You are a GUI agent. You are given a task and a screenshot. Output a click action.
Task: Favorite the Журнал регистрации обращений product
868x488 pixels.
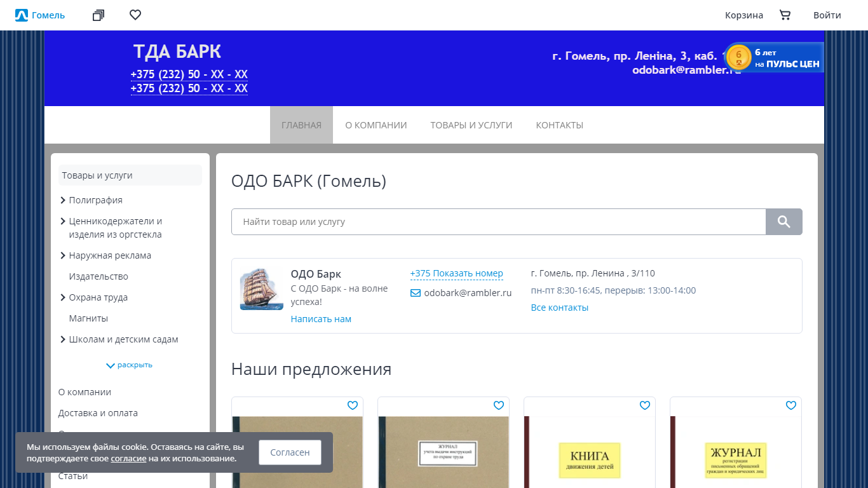pyautogui.click(x=791, y=405)
